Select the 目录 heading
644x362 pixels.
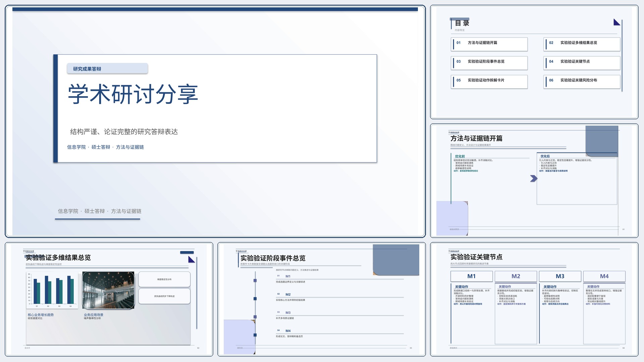point(462,23)
